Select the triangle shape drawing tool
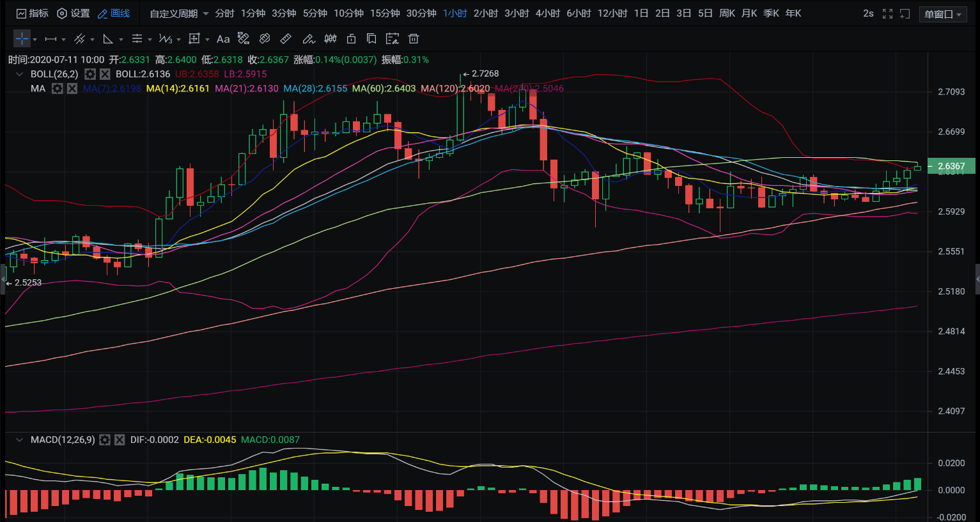Viewport: 980px width, 522px height. (x=108, y=39)
